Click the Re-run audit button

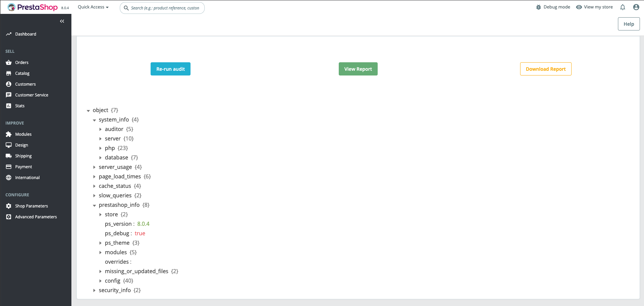(x=170, y=69)
